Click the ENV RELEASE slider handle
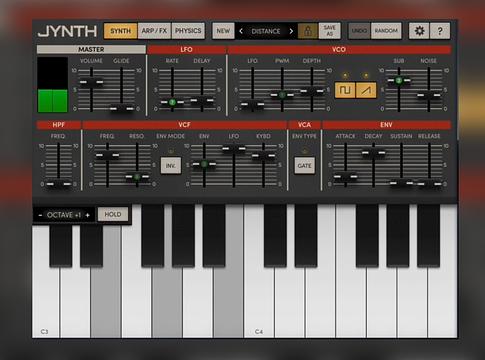This screenshot has width=485, height=360. 430,184
